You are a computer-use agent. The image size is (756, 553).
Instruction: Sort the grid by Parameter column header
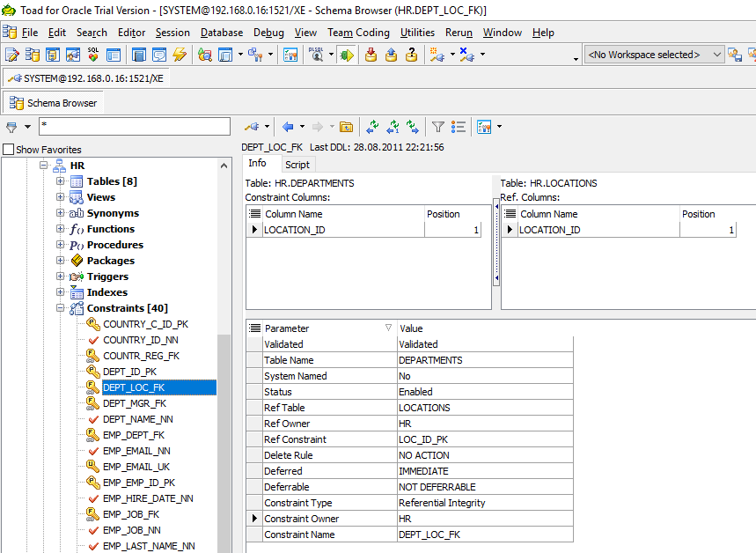pyautogui.click(x=287, y=328)
